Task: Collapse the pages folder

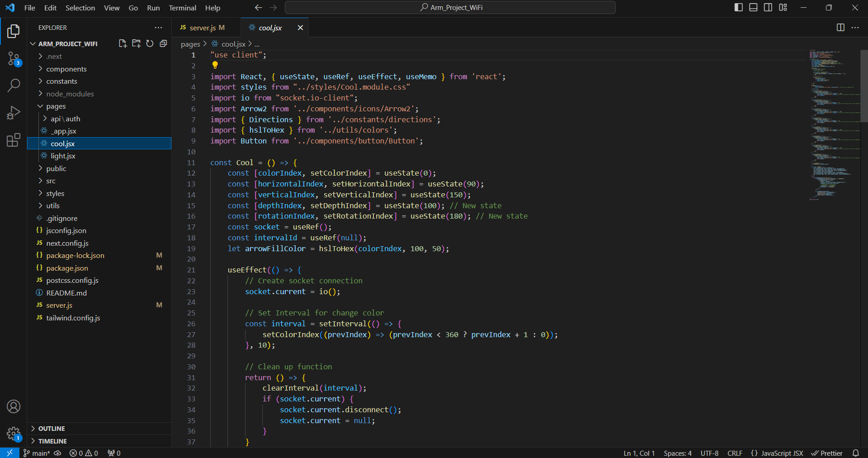Action: coord(56,106)
